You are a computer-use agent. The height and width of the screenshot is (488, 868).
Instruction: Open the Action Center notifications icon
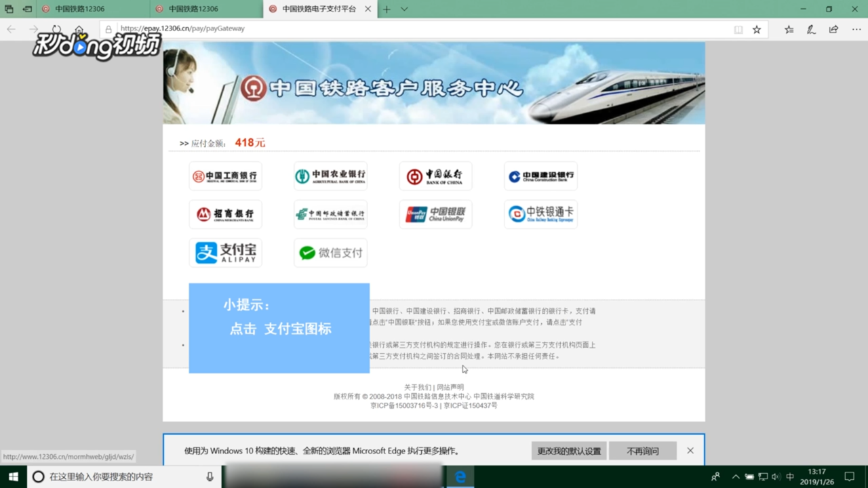(849, 476)
